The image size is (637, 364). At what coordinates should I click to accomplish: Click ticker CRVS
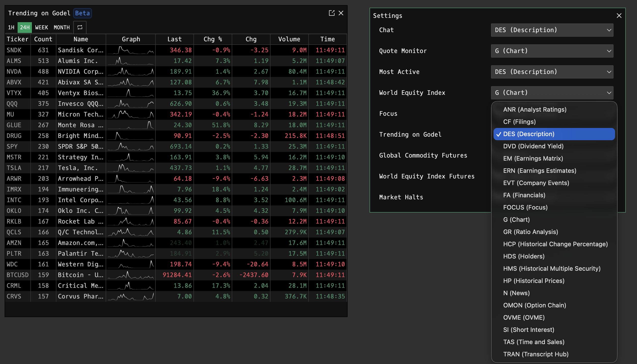coord(14,296)
